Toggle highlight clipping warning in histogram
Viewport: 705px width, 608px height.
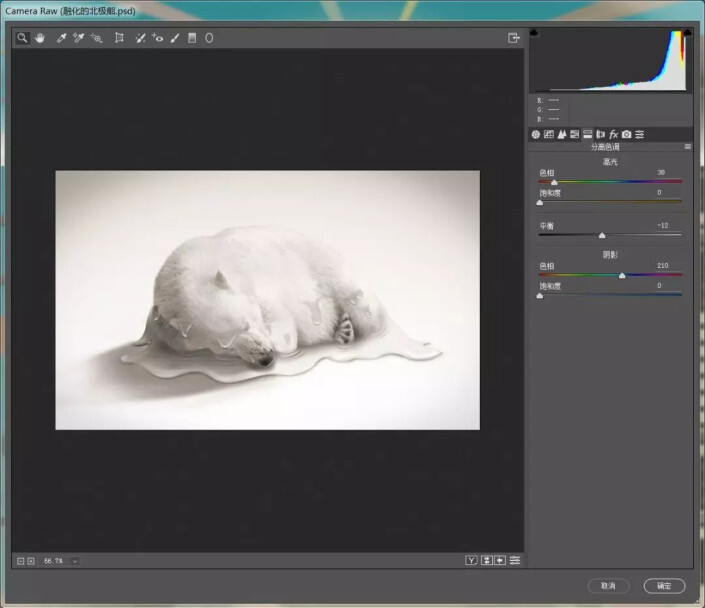(x=686, y=33)
